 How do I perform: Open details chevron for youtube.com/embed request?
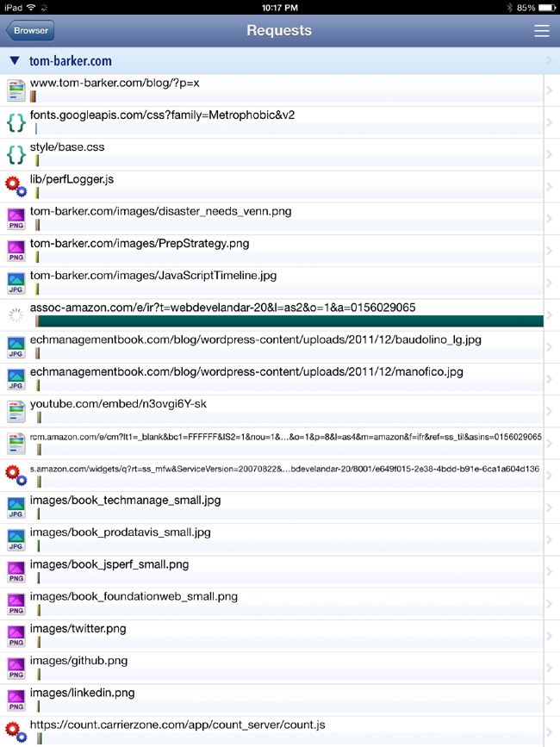point(549,411)
